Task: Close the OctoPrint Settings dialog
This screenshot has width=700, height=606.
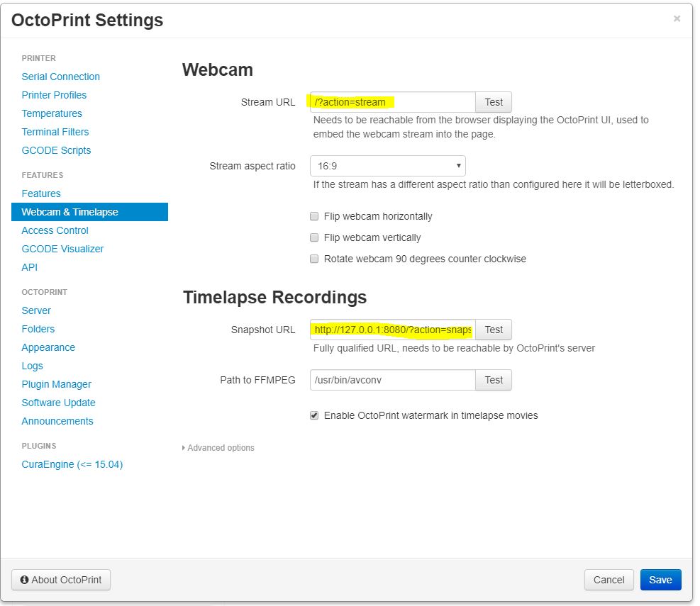Action: click(x=677, y=19)
